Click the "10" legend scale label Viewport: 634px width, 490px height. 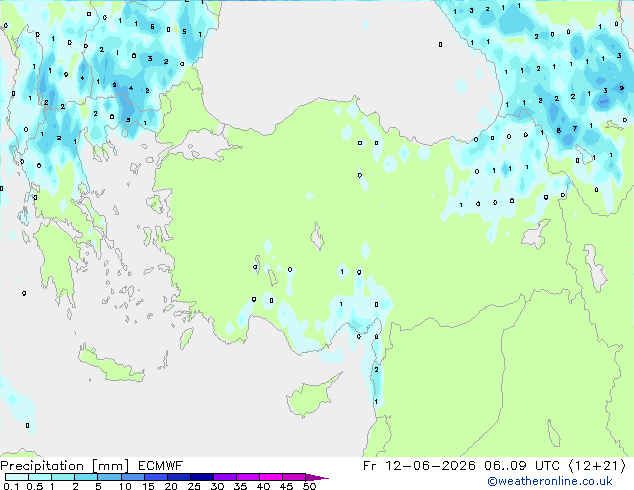(x=125, y=486)
